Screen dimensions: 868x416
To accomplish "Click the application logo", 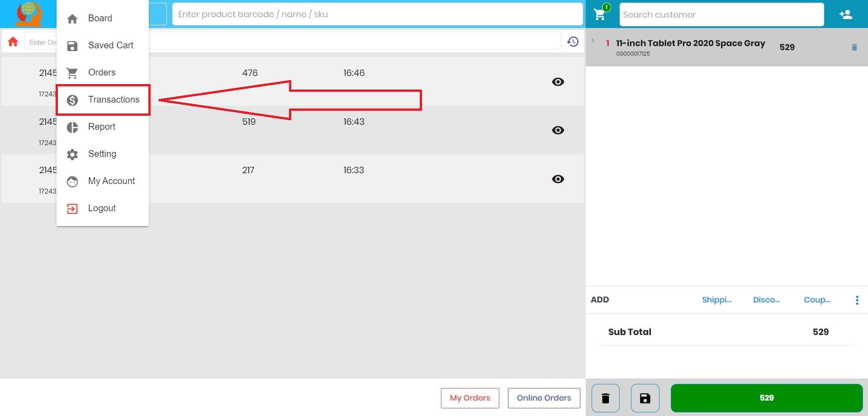I will coord(28,14).
